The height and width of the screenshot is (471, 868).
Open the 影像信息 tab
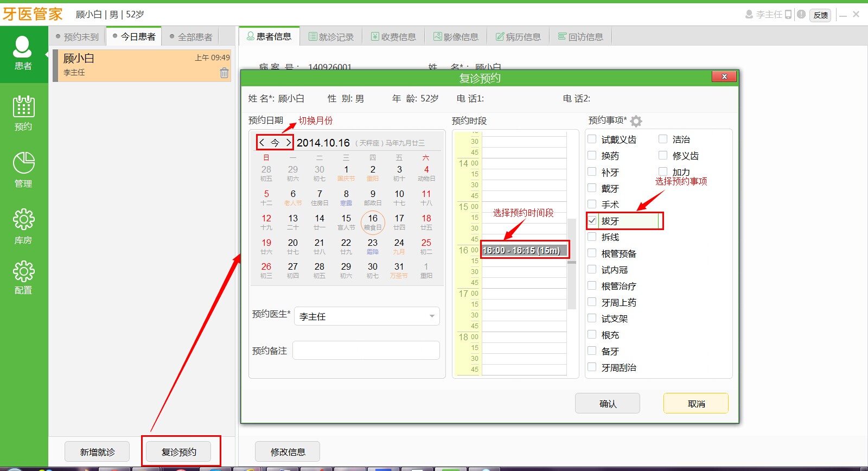click(x=456, y=37)
